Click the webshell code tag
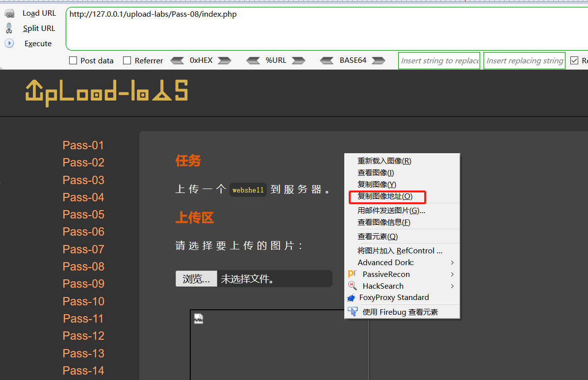This screenshot has width=588, height=380. click(248, 190)
